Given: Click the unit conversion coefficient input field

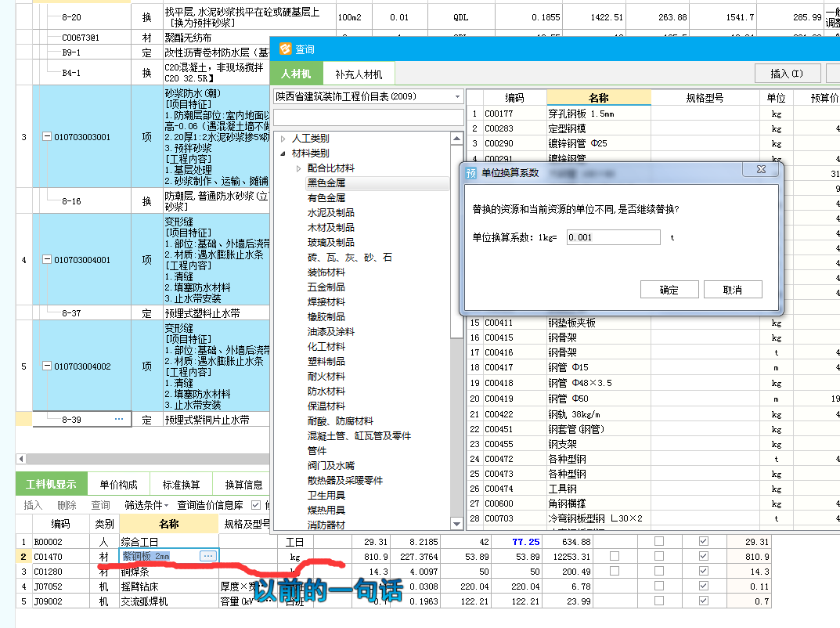Looking at the screenshot, I should 614,237.
